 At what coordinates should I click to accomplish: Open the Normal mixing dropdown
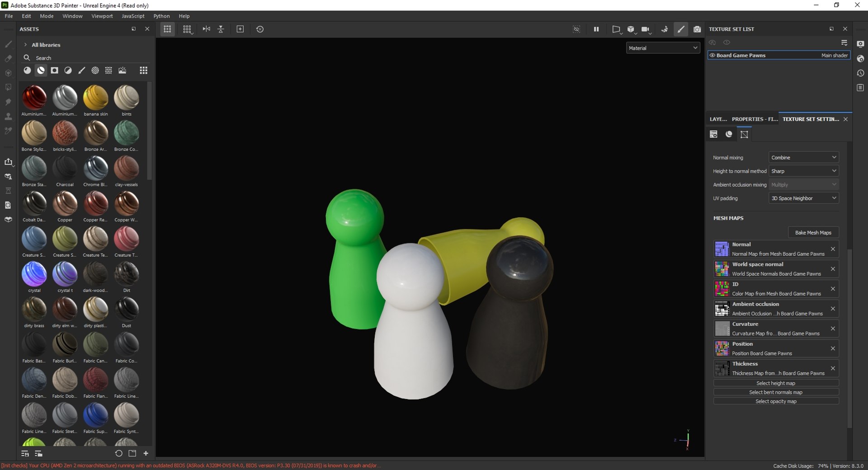tap(804, 157)
